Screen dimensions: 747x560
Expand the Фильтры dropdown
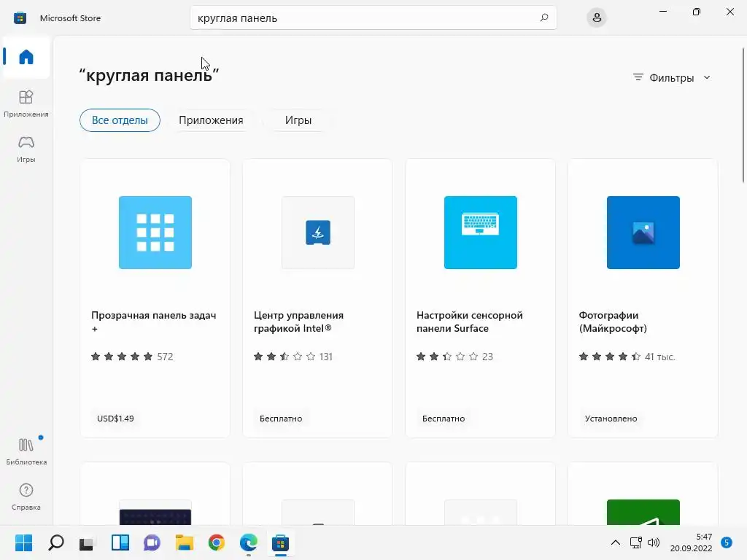pos(672,77)
